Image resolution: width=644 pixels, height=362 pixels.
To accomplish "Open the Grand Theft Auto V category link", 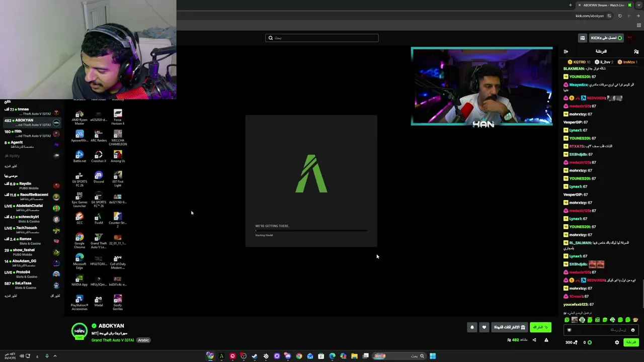I will [x=113, y=340].
